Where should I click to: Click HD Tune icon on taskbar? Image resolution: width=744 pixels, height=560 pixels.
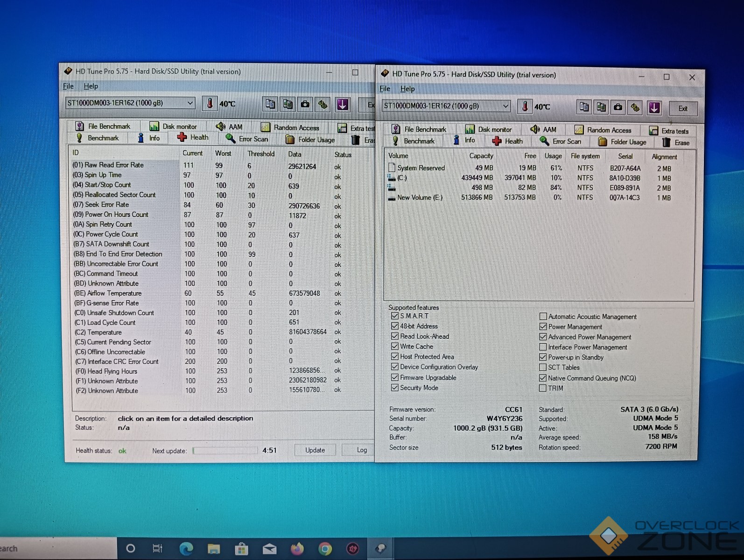380,548
